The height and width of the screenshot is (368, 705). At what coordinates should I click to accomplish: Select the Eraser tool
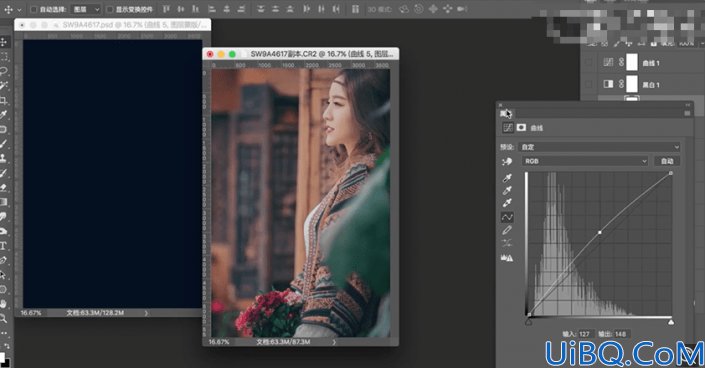click(x=4, y=187)
